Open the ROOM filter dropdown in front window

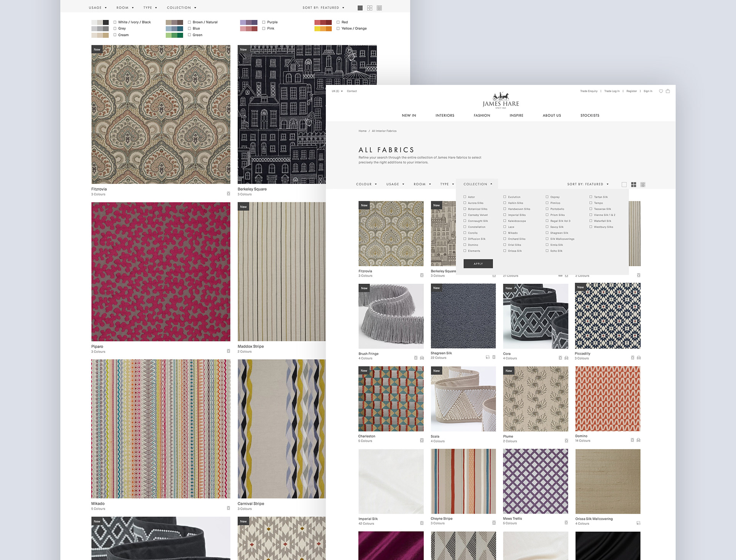[422, 184]
